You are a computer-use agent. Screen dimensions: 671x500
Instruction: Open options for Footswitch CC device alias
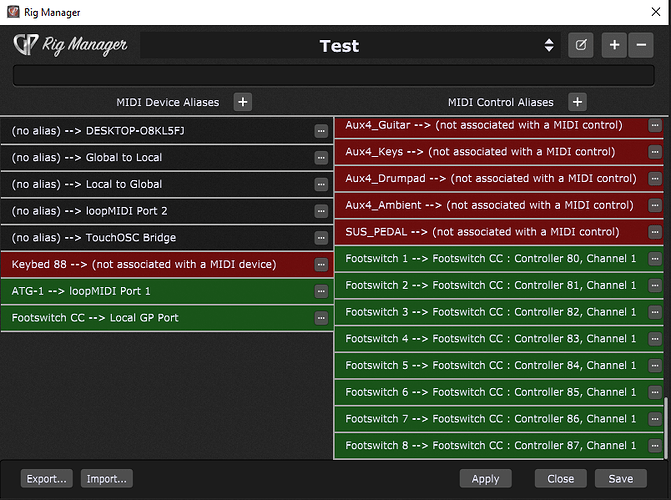tap(321, 318)
